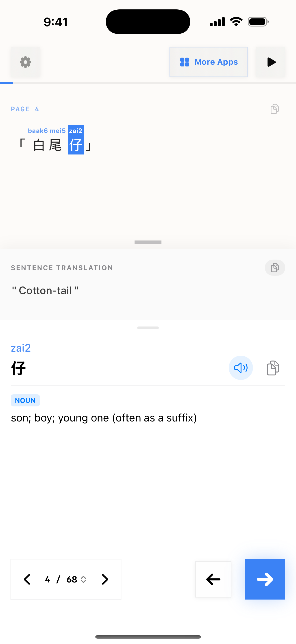Grab the handle above Sentence Translation
Image resolution: width=296 pixels, height=644 pixels.
pyautogui.click(x=148, y=242)
